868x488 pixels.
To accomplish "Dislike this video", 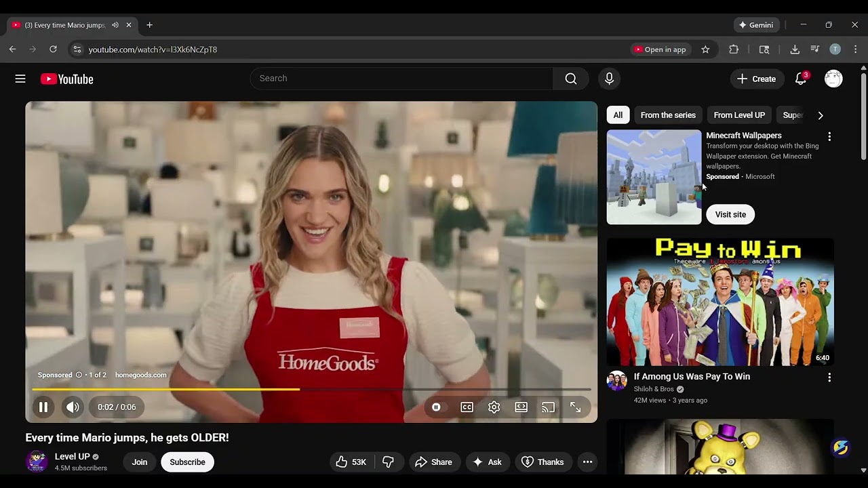I will pos(389,462).
